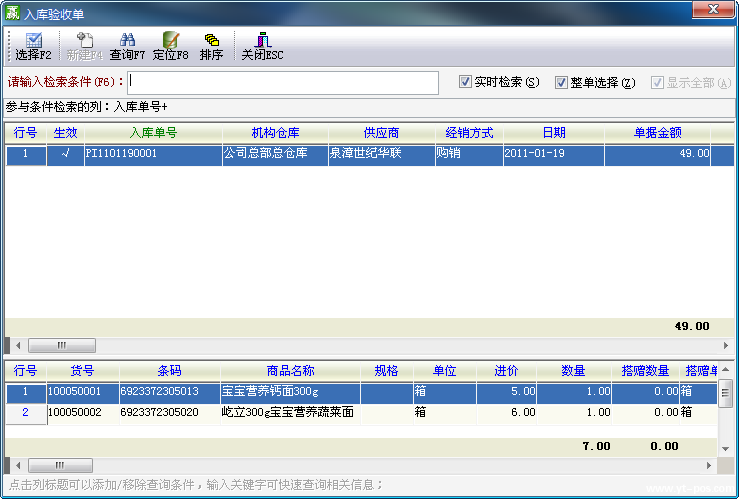Click the 入库单号 column header
This screenshot has height=499, width=739.
(x=153, y=133)
